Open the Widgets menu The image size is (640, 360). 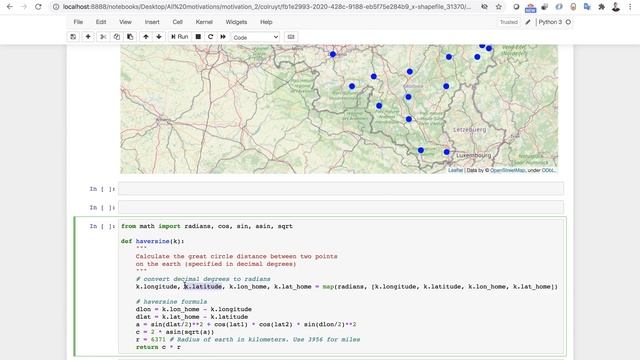point(236,22)
